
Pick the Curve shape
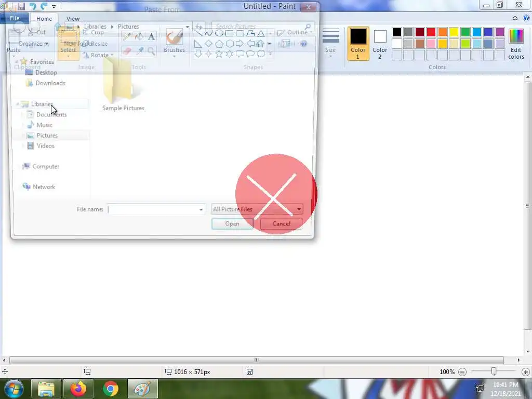209,33
